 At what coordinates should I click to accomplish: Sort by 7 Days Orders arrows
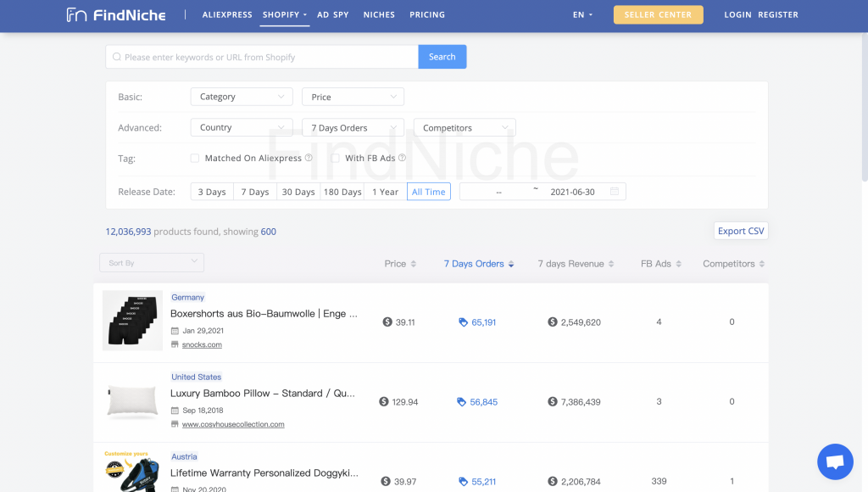[511, 264]
